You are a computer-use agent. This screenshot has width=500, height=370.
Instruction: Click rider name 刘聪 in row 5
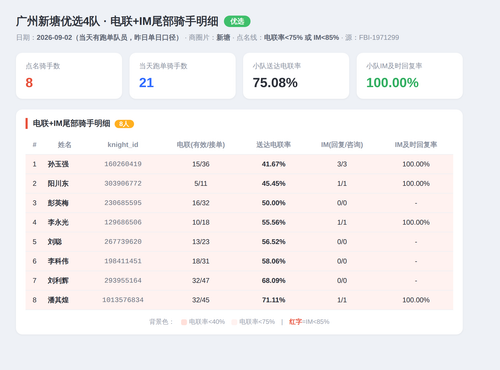click(55, 242)
